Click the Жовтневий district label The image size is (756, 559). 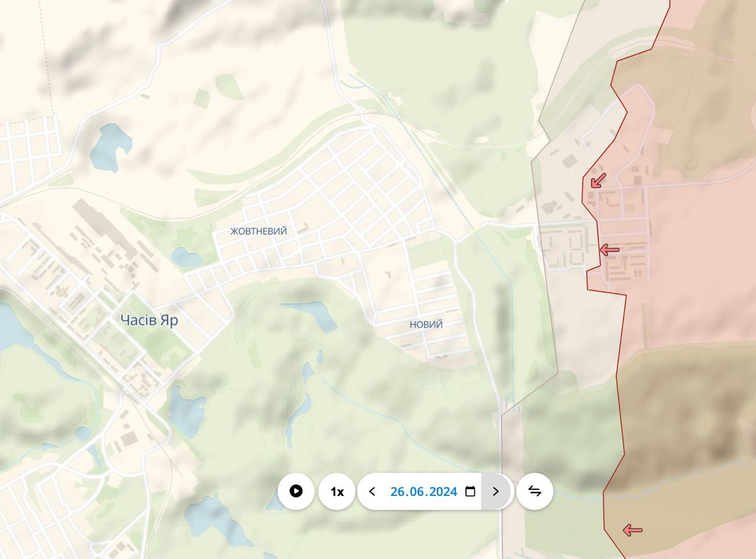[x=259, y=231]
